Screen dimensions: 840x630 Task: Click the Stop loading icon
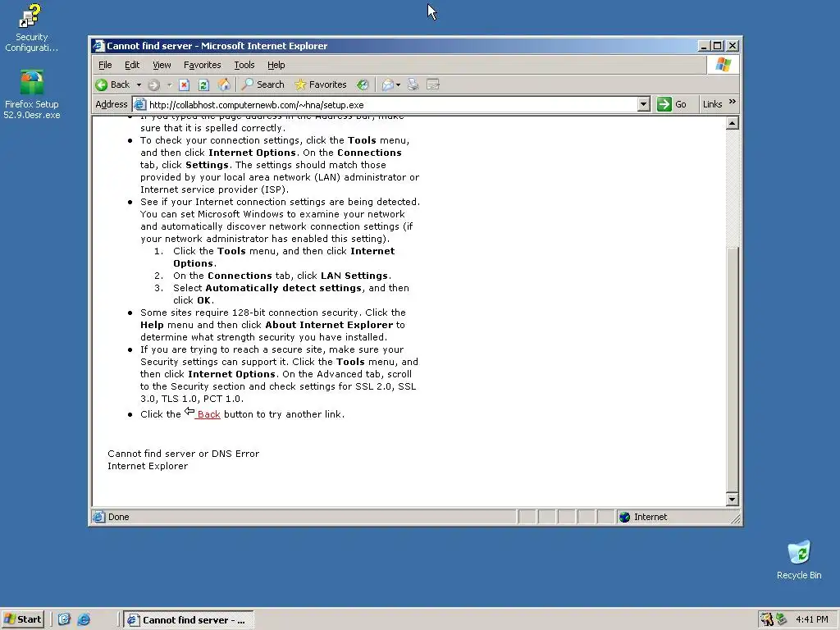click(x=185, y=84)
